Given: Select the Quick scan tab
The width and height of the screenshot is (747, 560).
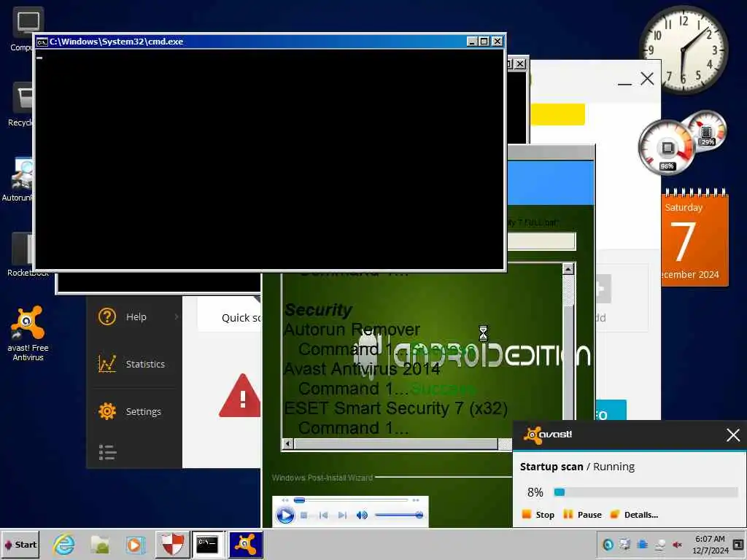Looking at the screenshot, I should [x=241, y=318].
